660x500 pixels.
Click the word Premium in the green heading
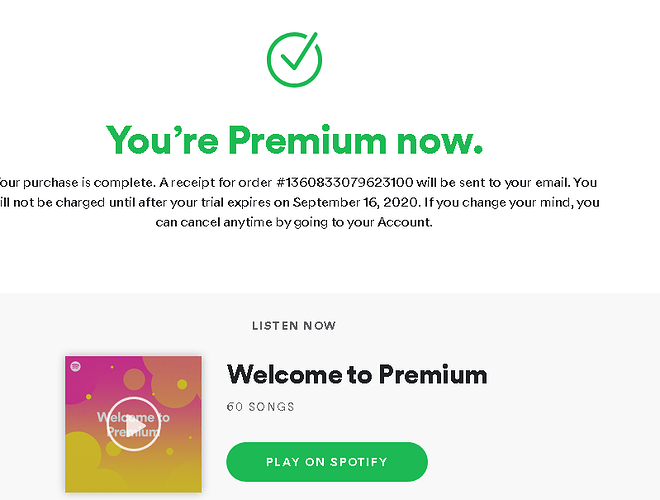point(307,140)
